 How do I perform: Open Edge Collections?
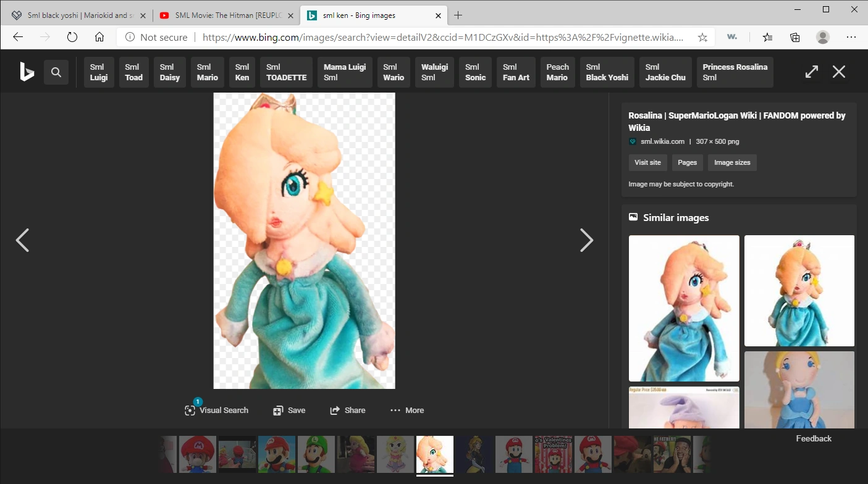pyautogui.click(x=794, y=37)
